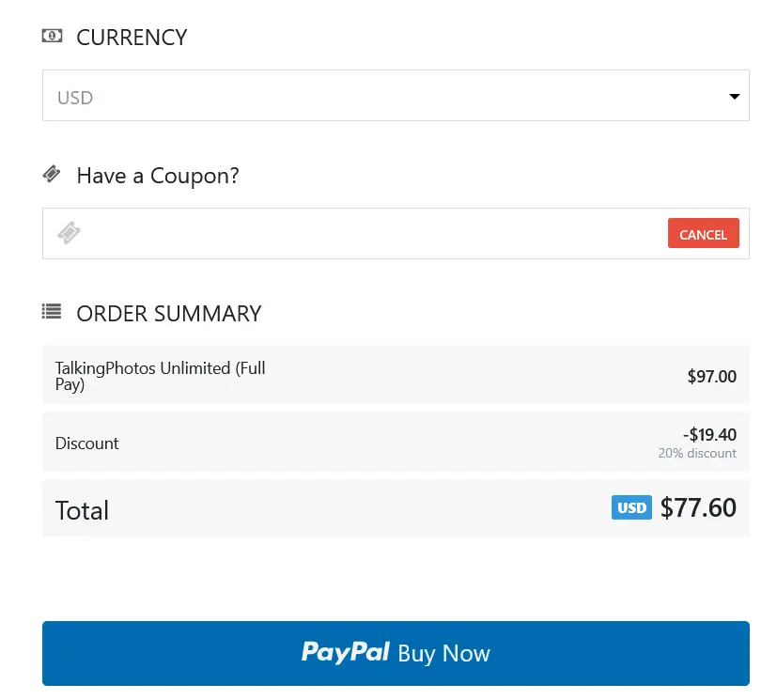Click inside the coupon code input field
Viewport: 777px width, 700px height.
(329, 233)
